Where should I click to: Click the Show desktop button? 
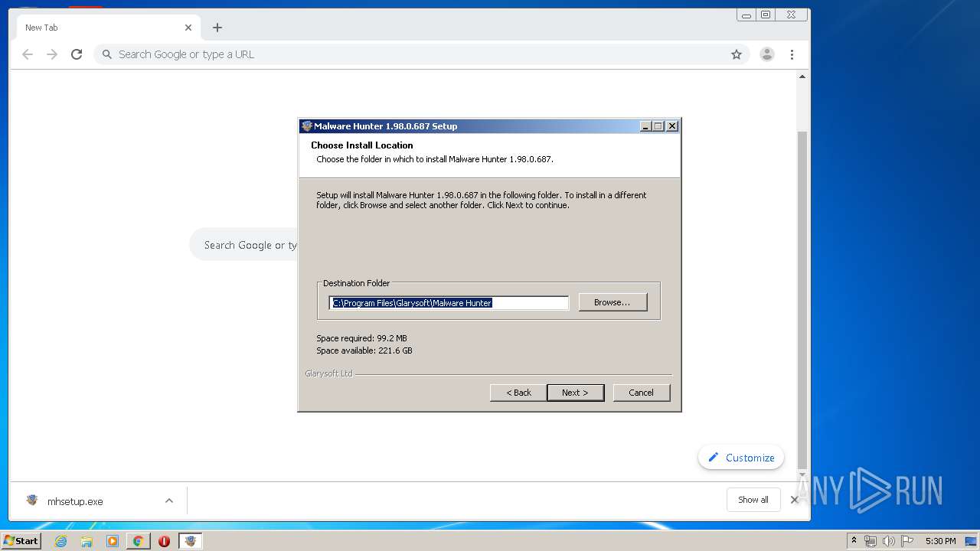tap(972, 541)
